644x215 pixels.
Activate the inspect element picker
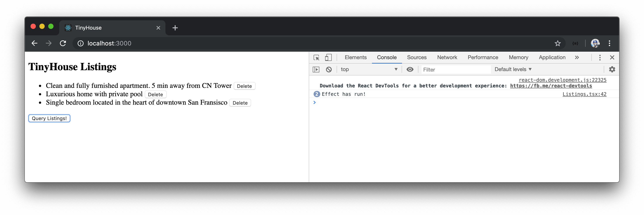[316, 58]
